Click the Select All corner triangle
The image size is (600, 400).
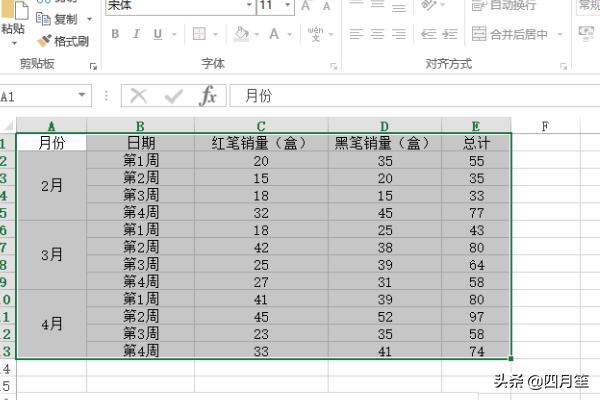8,126
